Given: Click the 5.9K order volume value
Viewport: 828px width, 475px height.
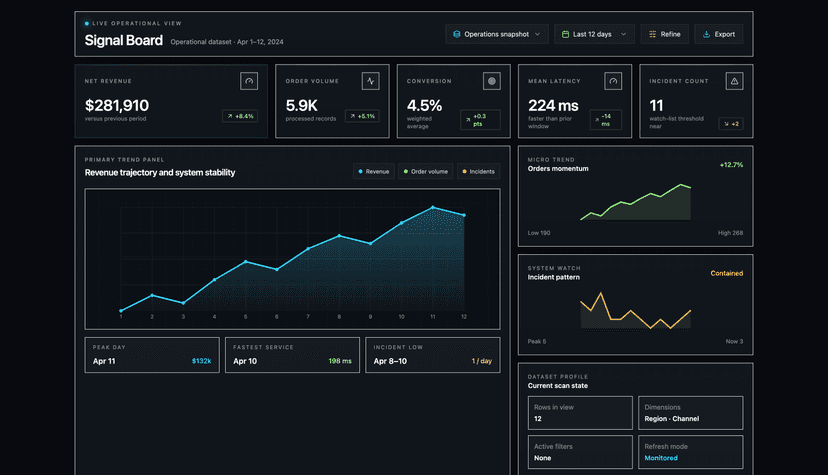Looking at the screenshot, I should pos(302,106).
